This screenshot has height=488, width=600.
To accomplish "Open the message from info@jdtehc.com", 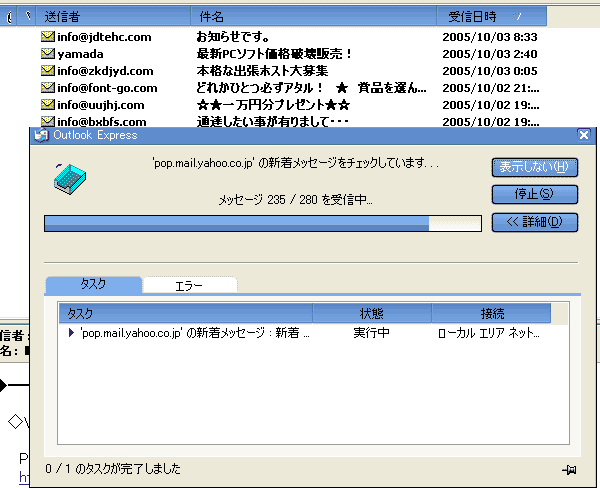I will 104,37.
